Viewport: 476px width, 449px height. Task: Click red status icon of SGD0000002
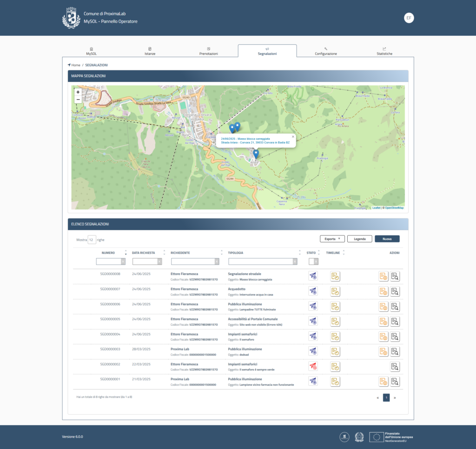[313, 367]
